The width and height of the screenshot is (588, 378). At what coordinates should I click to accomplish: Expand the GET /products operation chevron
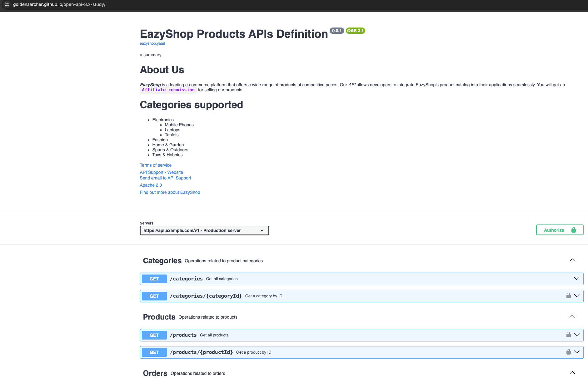[577, 335]
